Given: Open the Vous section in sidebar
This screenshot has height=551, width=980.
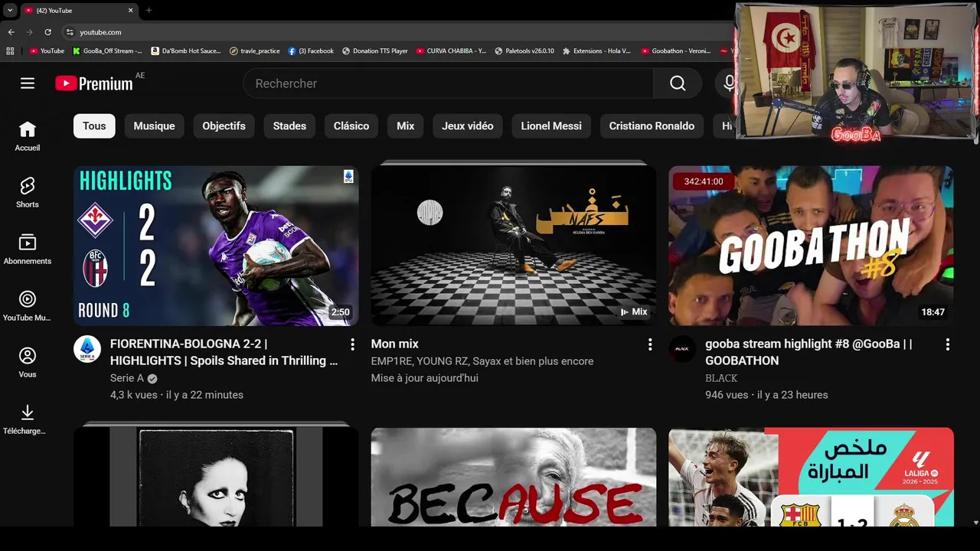Looking at the screenshot, I should click(28, 364).
